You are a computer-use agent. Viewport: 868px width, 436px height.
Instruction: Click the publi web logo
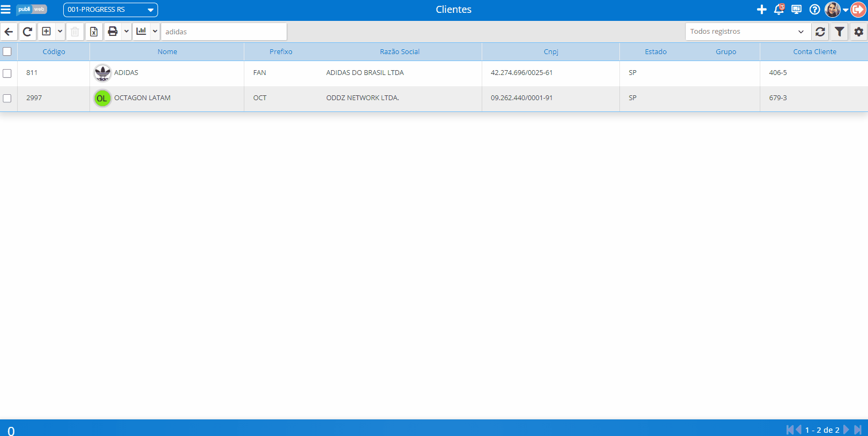click(32, 10)
